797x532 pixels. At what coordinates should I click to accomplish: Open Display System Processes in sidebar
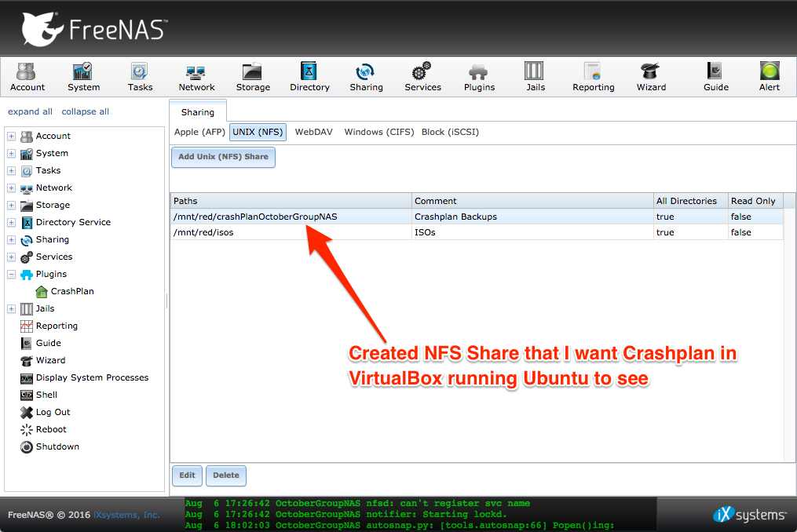(x=84, y=377)
